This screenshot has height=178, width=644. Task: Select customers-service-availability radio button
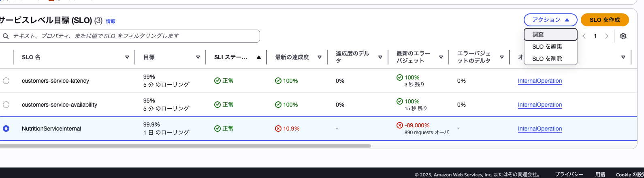click(6, 105)
